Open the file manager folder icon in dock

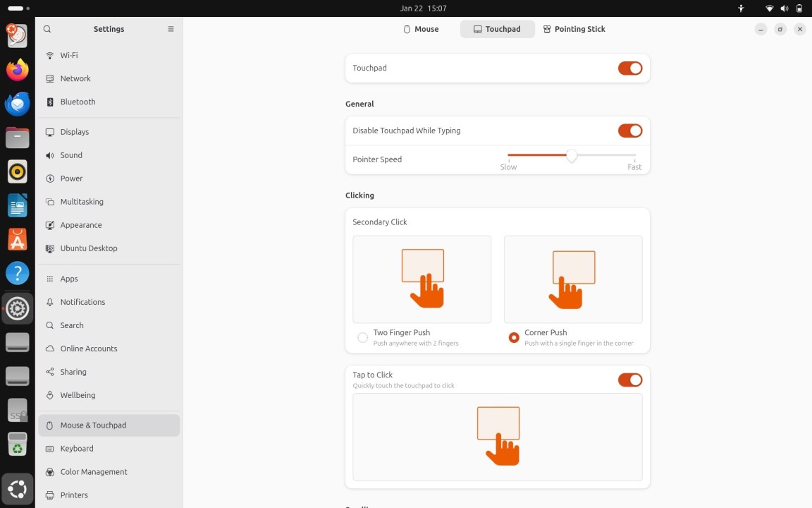pos(17,138)
